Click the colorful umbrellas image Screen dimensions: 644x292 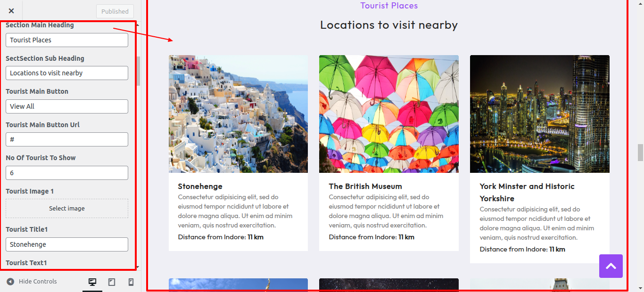[x=388, y=114]
